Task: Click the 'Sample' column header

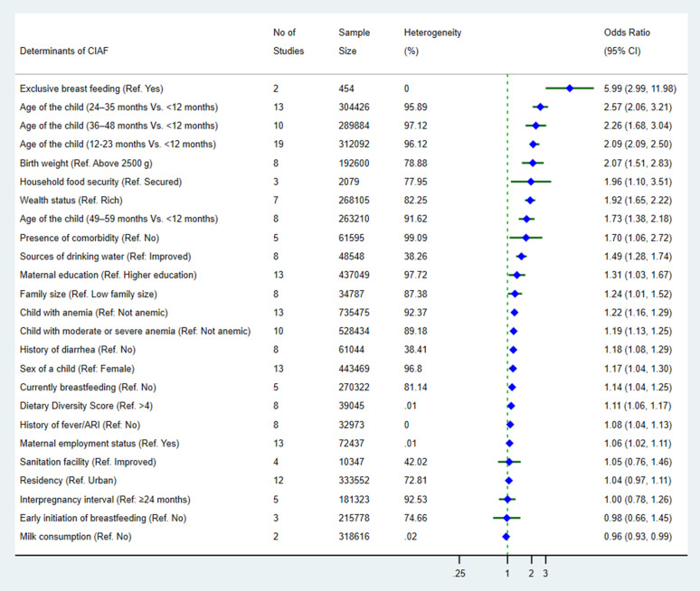Action: pyautogui.click(x=354, y=33)
